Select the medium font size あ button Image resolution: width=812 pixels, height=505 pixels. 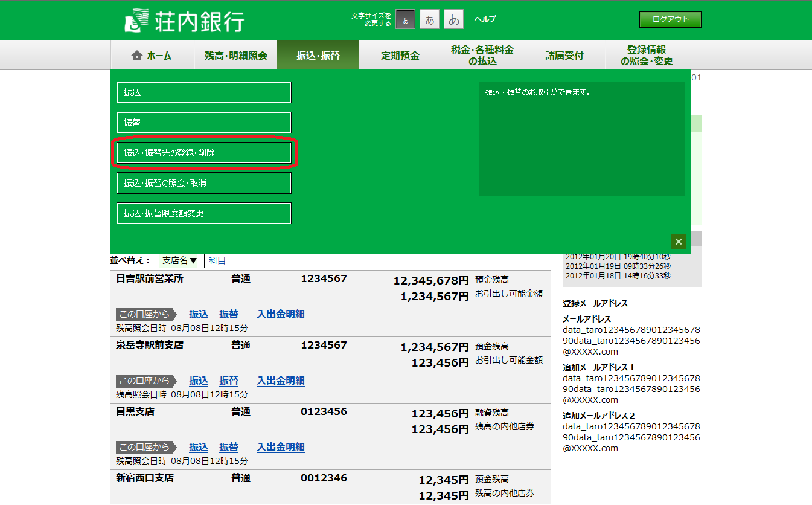[x=429, y=19]
